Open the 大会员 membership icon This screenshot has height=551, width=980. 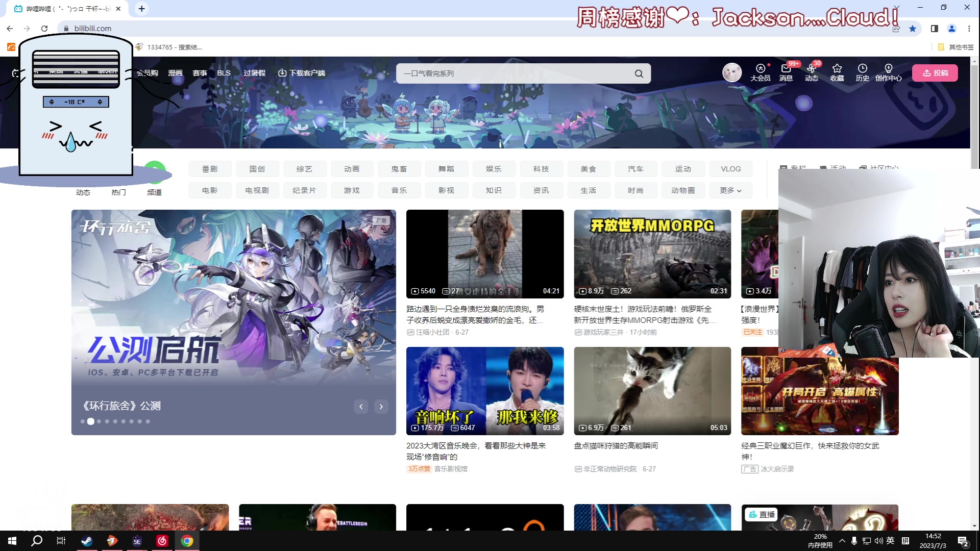click(x=760, y=72)
